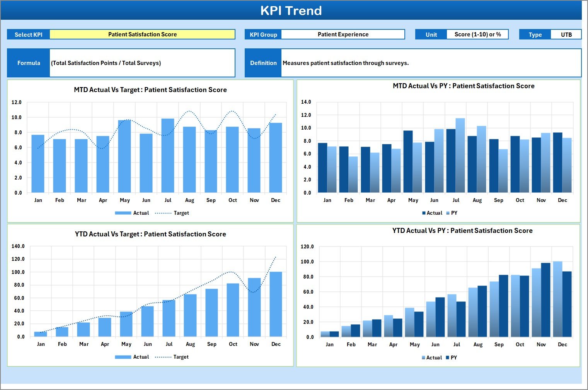Select the Jul bar in MTD Target chart
The image size is (588, 390).
(x=168, y=156)
